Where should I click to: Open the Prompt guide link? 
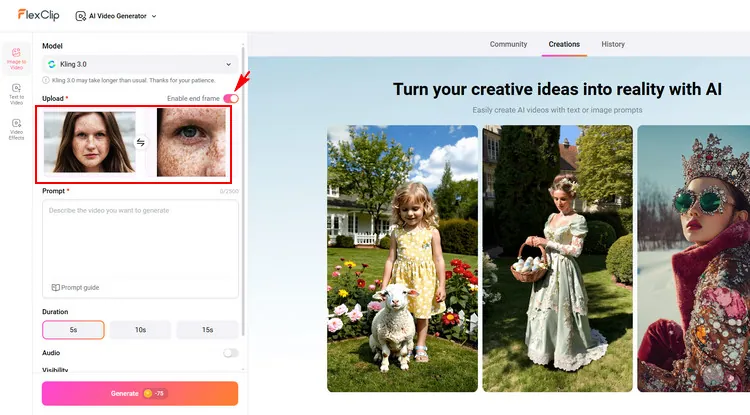(x=75, y=287)
